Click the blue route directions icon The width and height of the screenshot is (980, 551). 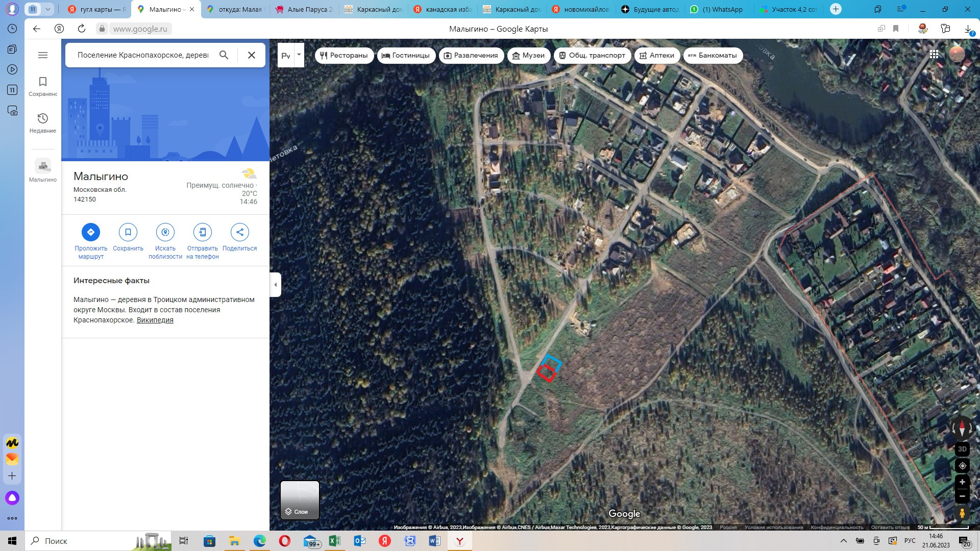pos(91,232)
